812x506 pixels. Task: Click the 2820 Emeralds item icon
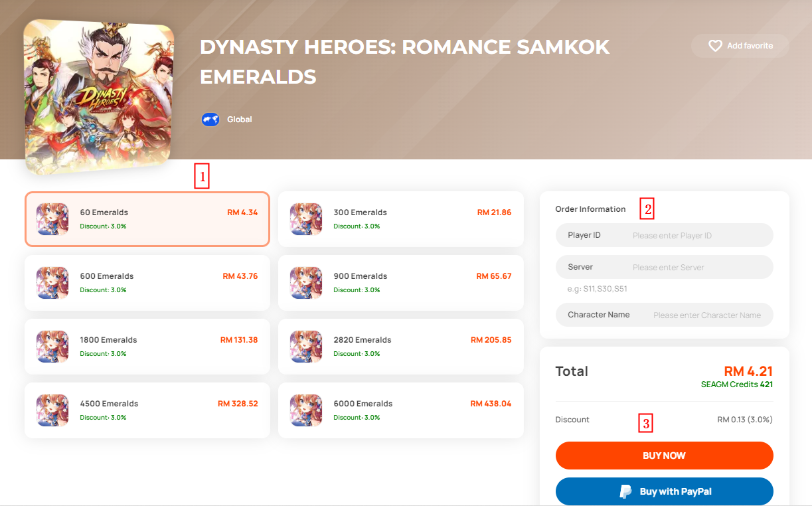click(306, 347)
